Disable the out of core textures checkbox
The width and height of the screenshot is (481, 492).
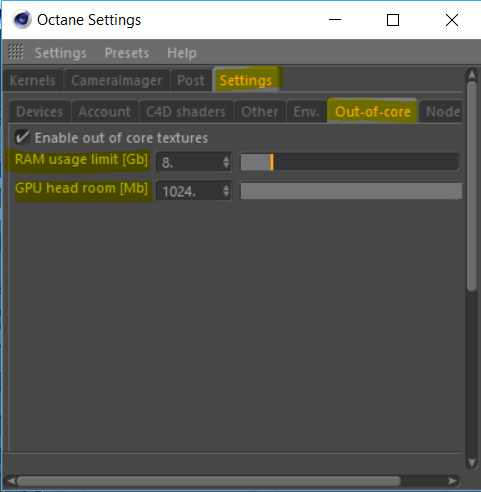click(x=22, y=137)
